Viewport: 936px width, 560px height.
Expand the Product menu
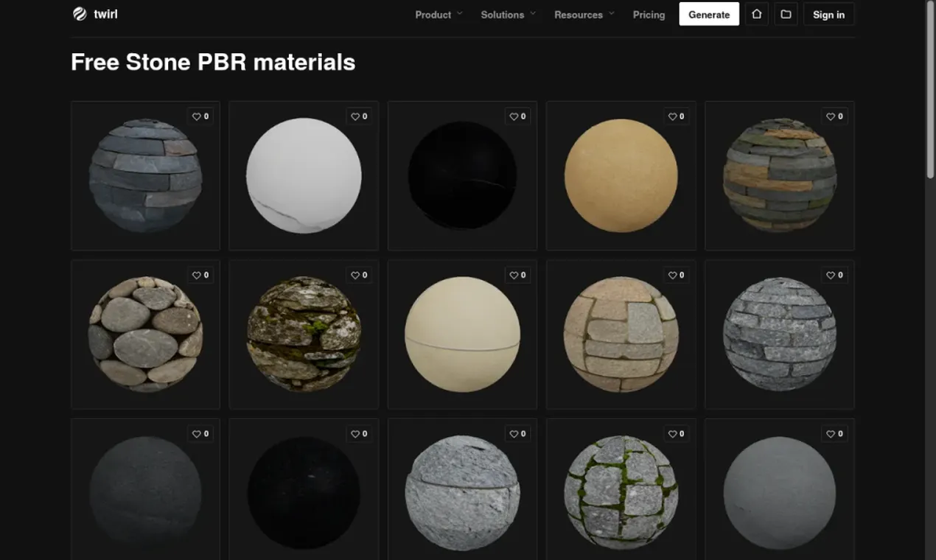point(439,14)
